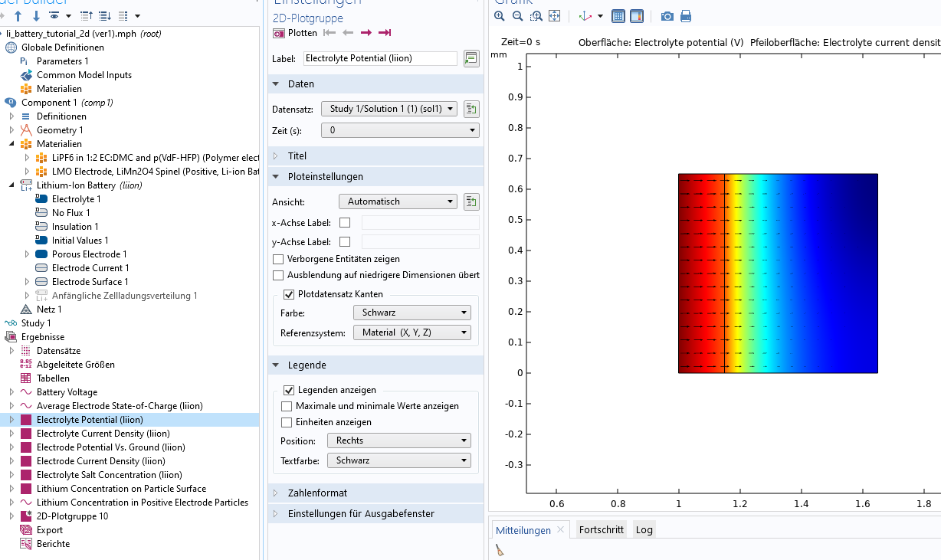Open the legend Position dropdown
Image resolution: width=941 pixels, height=560 pixels.
[398, 440]
